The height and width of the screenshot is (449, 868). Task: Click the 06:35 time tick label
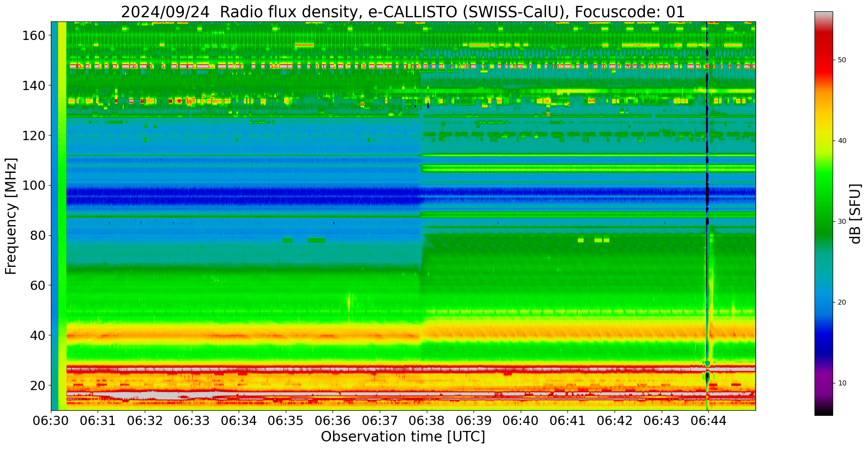(286, 420)
